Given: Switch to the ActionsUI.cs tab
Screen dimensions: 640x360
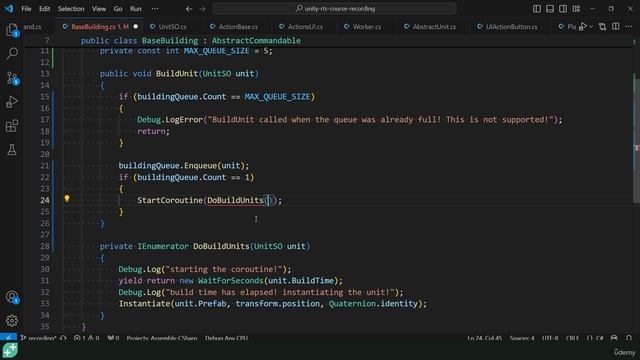Looking at the screenshot, I should pyautogui.click(x=304, y=27).
